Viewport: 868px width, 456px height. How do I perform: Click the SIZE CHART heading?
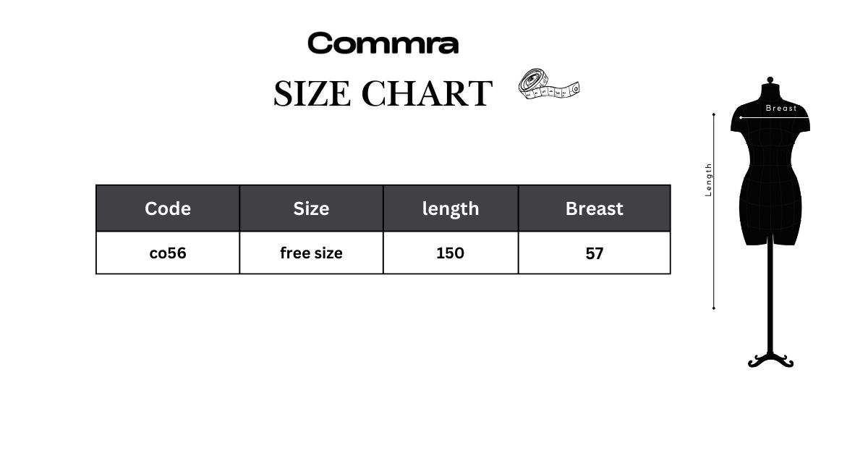tap(383, 94)
